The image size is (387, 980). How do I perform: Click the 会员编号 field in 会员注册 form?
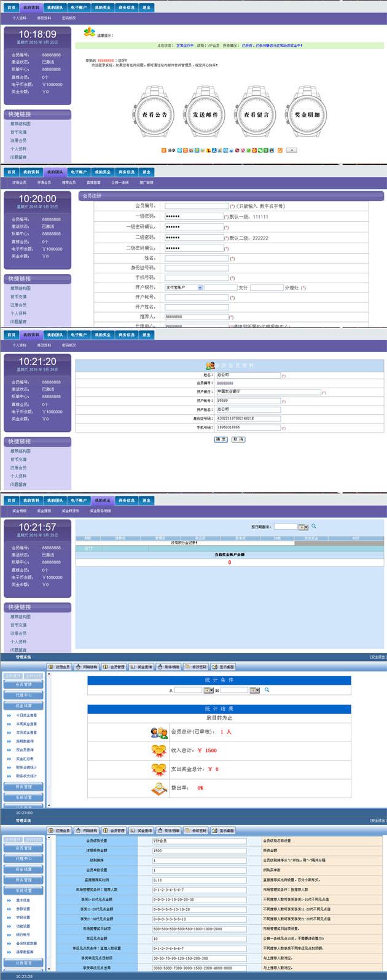[x=197, y=206]
